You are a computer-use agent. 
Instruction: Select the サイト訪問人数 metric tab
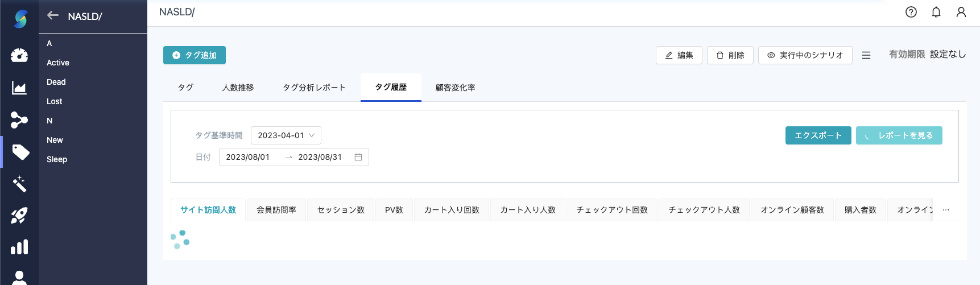pos(208,210)
